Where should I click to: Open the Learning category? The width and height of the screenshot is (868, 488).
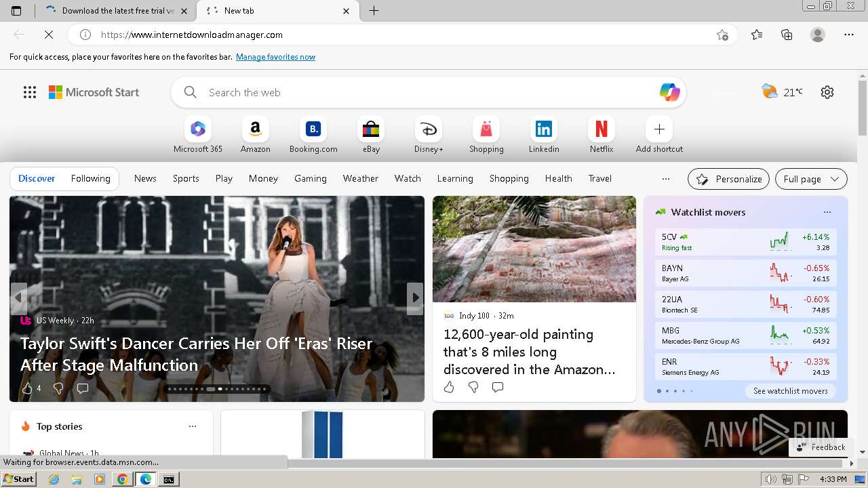coord(455,179)
